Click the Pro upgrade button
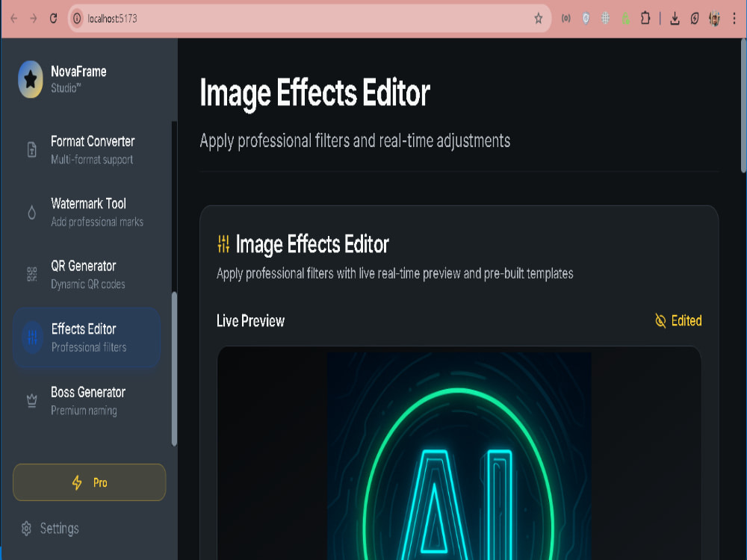The width and height of the screenshot is (747, 560). (89, 482)
